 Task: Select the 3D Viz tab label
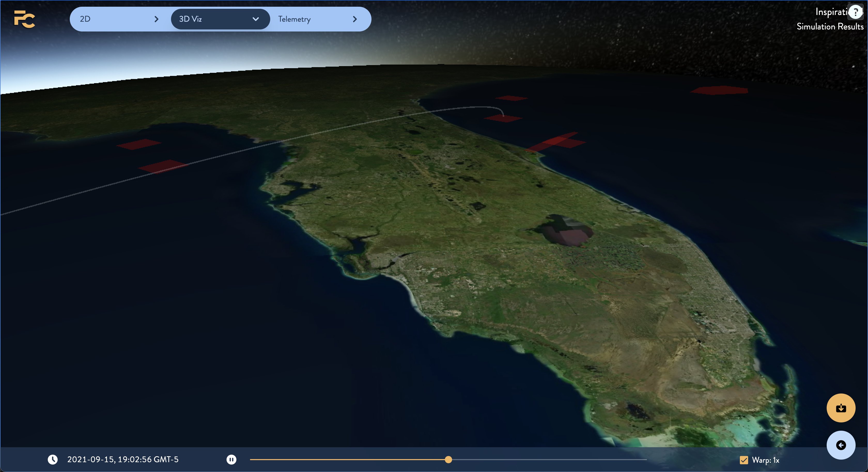click(190, 19)
